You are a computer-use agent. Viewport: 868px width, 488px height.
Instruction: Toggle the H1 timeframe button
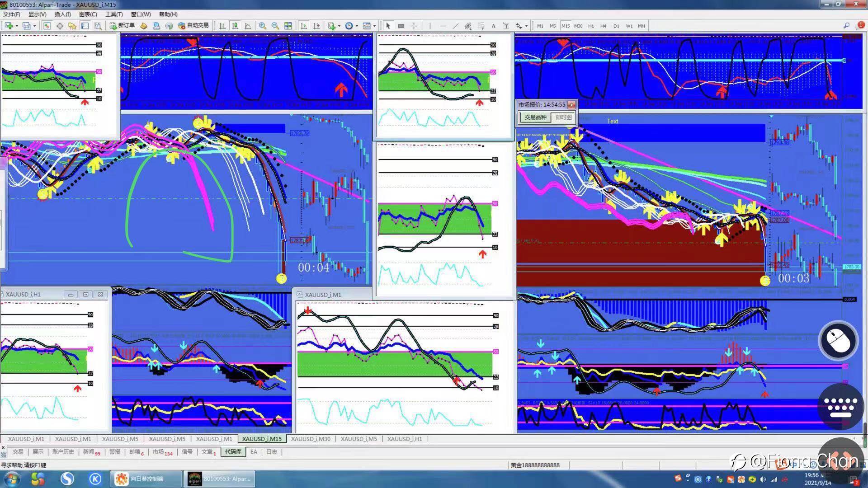(591, 26)
